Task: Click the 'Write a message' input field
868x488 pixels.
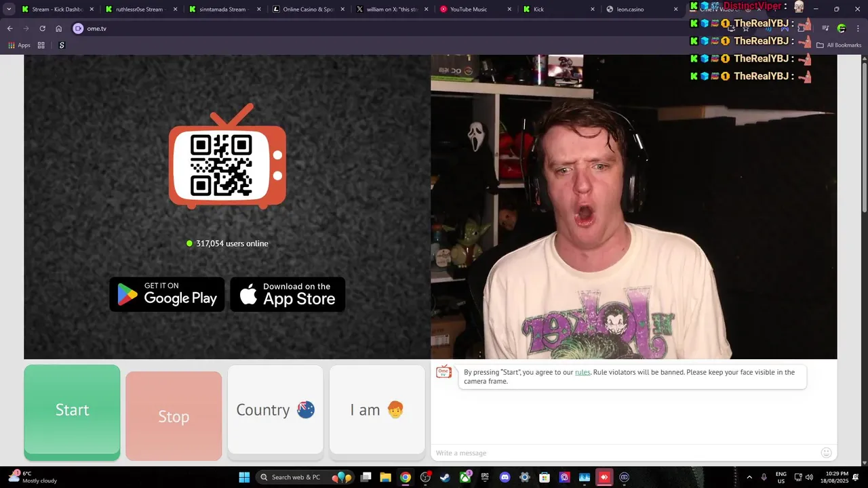Action: 624,453
